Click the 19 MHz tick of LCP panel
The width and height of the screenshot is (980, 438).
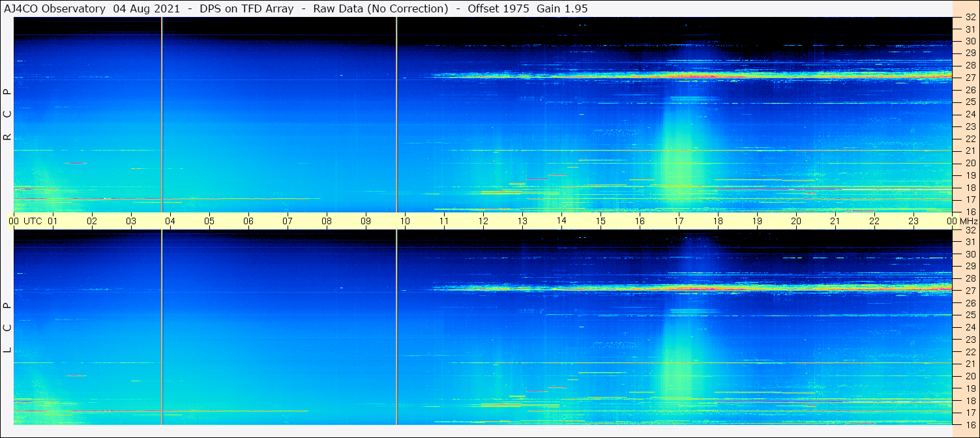tap(970, 388)
